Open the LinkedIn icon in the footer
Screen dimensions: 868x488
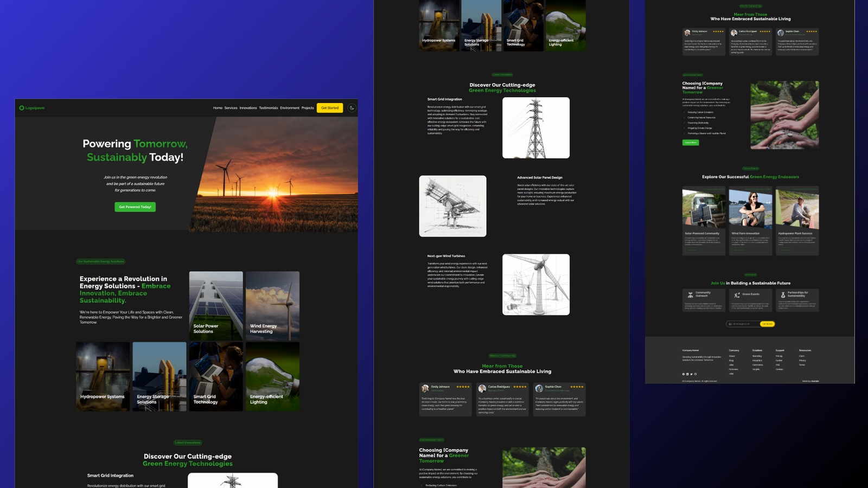[x=687, y=374]
